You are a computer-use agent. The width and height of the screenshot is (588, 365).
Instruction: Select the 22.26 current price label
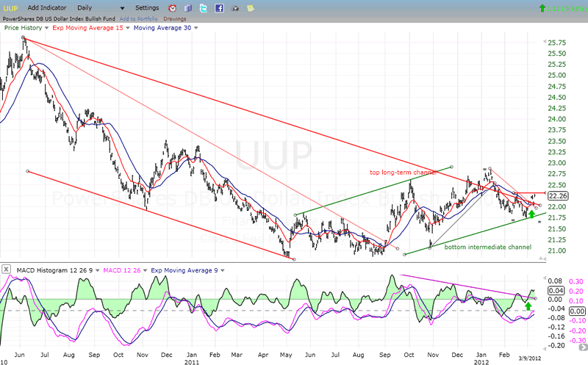point(559,195)
